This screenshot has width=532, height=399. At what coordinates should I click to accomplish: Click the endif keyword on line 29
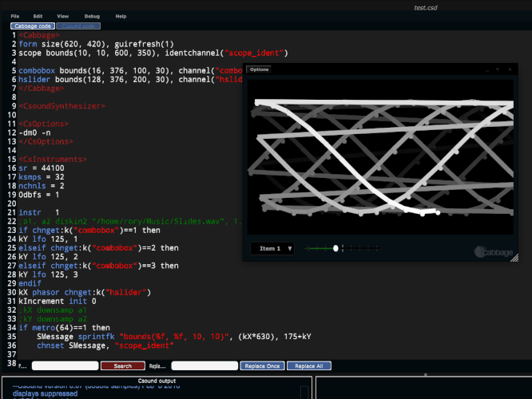point(30,283)
